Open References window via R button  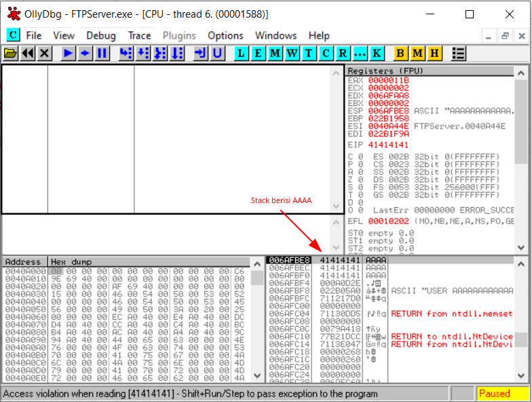343,53
